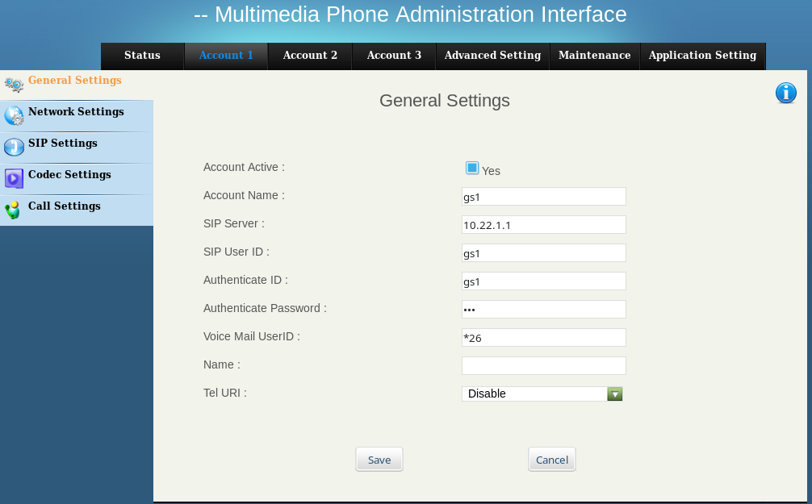Click the Call Settings people icon

(x=13, y=210)
